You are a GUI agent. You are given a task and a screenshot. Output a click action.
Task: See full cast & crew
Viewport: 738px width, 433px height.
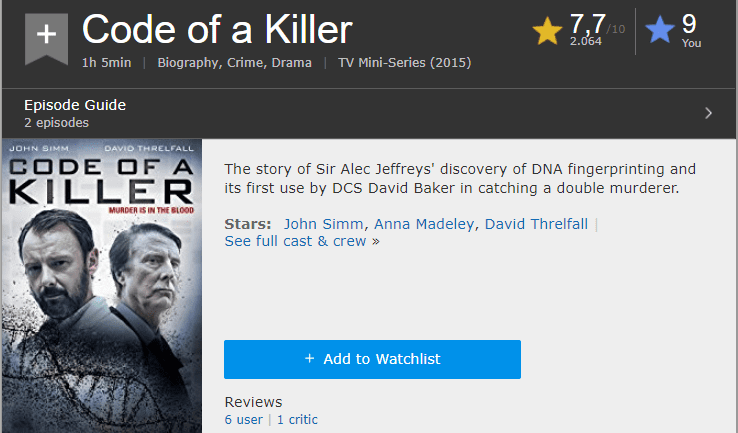(x=302, y=241)
